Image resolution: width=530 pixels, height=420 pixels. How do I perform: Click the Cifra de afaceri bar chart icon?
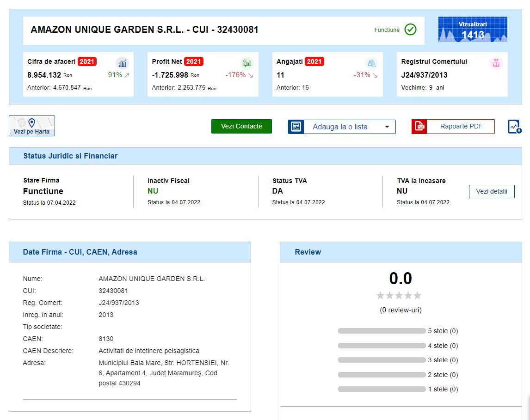click(123, 63)
